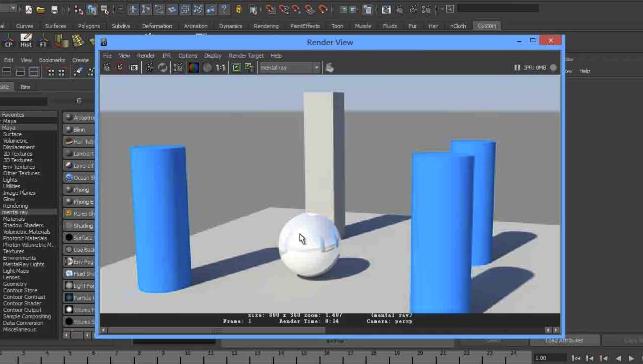Viewport: 643px width, 364px height.
Task: Select the mental ray category header
Action: (x=28, y=212)
